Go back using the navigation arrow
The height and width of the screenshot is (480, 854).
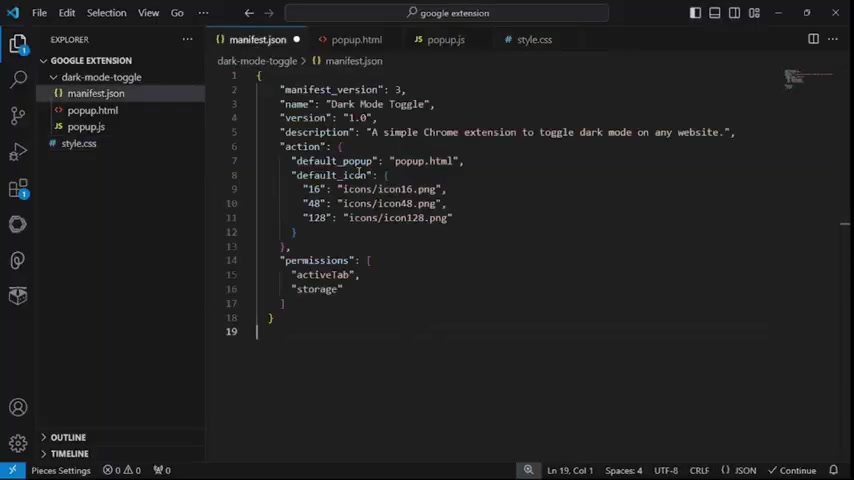(249, 13)
